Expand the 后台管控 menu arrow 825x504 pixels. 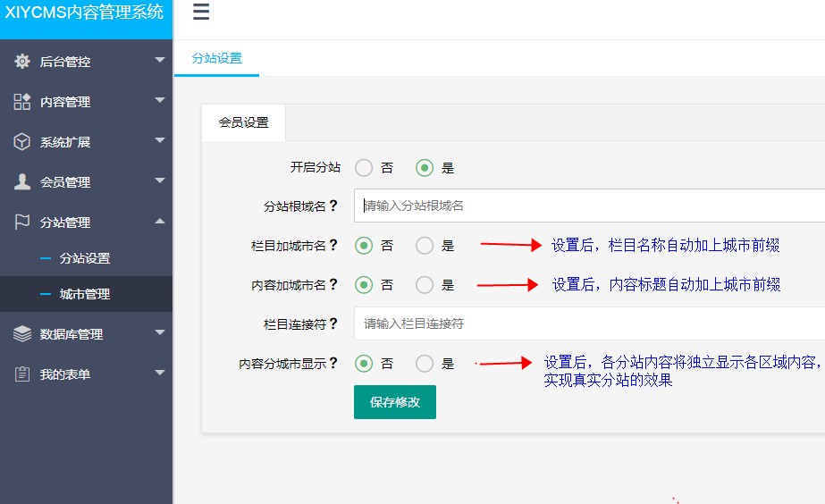(159, 61)
